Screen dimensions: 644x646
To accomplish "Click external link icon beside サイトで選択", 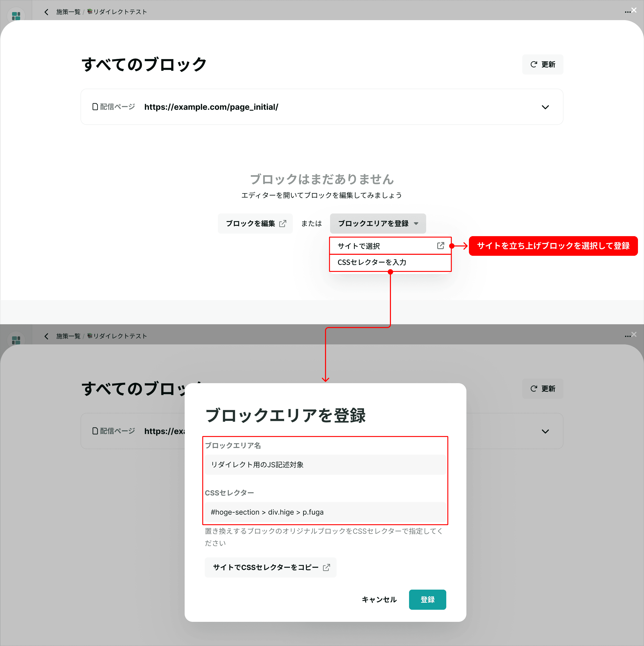I will click(440, 246).
